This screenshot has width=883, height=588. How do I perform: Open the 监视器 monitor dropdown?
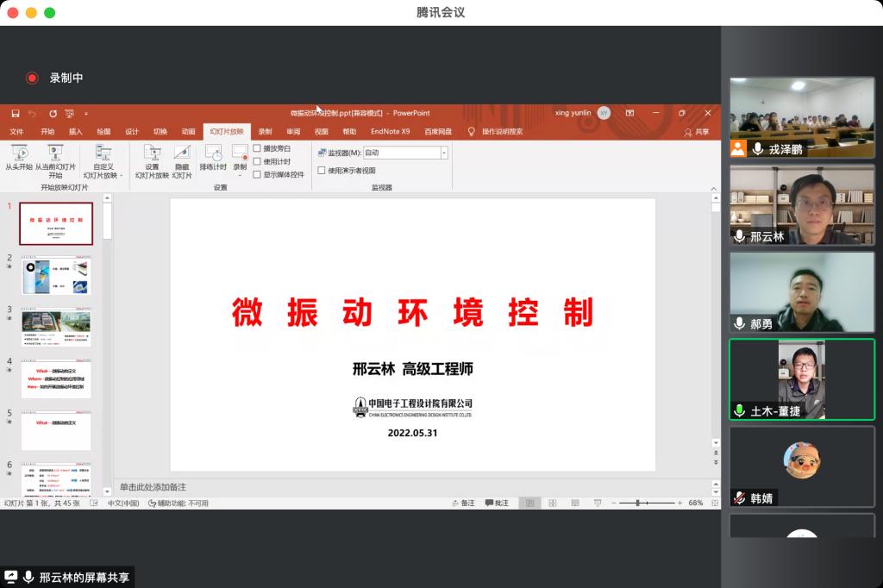[x=444, y=153]
